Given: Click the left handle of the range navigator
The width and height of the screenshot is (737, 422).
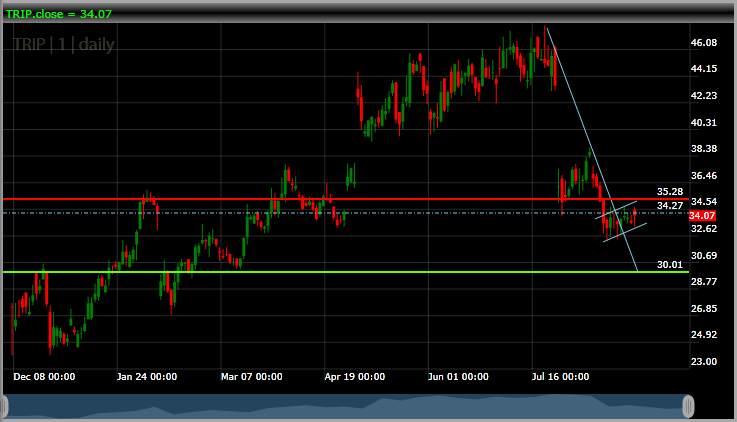Looking at the screenshot, I should (x=5, y=406).
